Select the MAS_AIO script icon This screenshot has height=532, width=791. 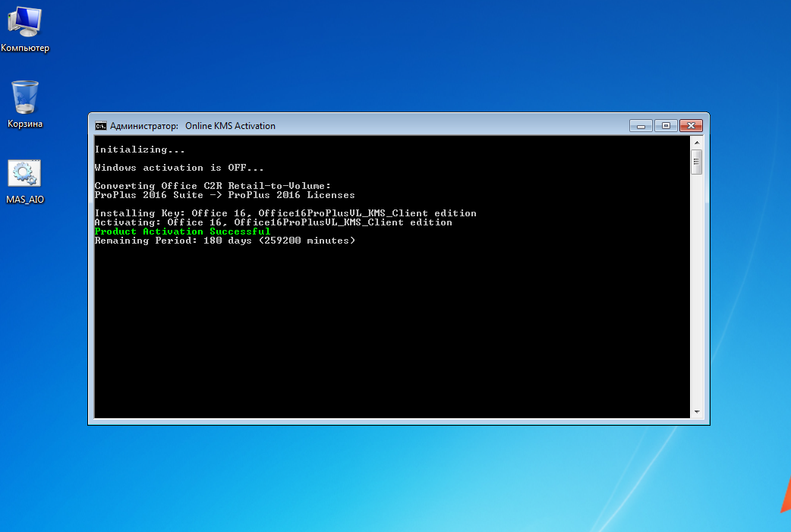[x=24, y=175]
